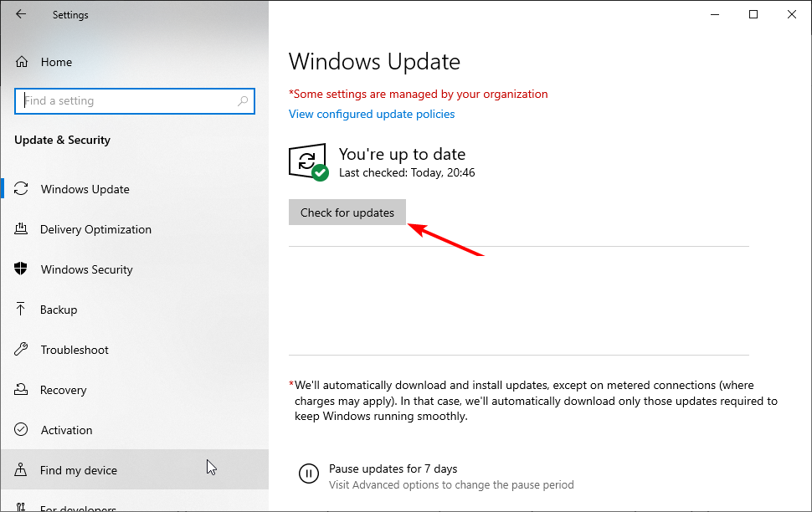Click the Delivery Optimization icon
The image size is (812, 512).
point(22,229)
